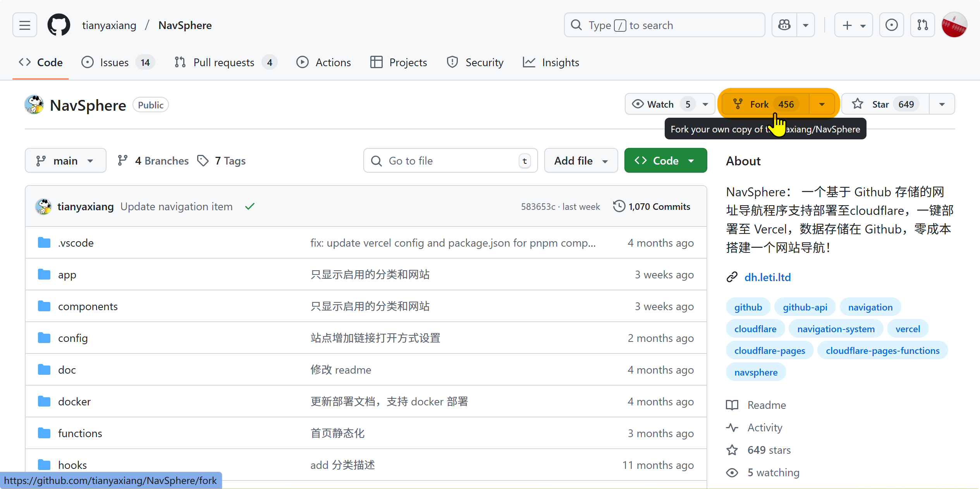
Task: Expand the main branch selector
Action: tap(65, 161)
